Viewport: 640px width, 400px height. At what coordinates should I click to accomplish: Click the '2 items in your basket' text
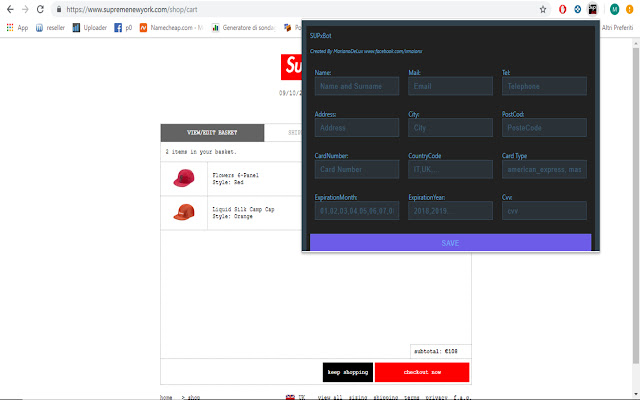(201, 152)
